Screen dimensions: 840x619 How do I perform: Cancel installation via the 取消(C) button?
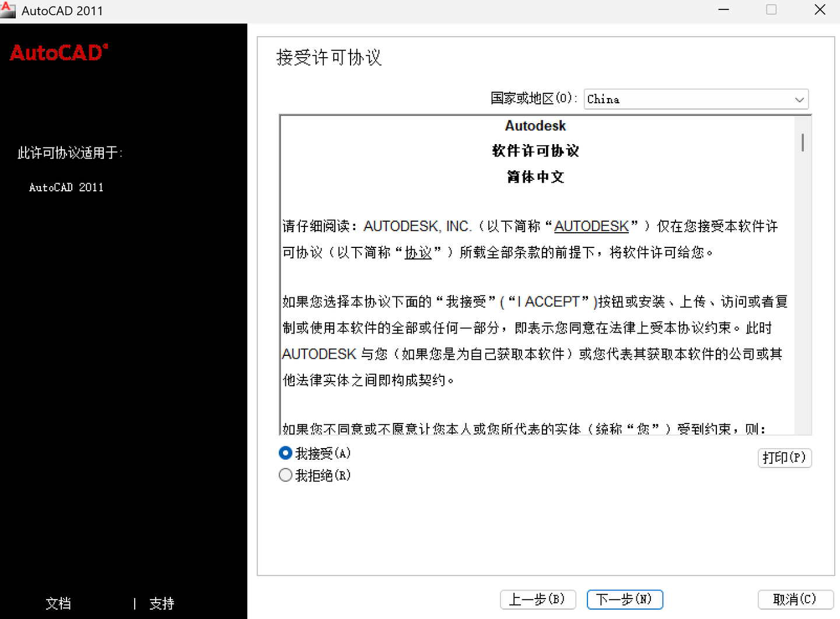click(x=796, y=599)
